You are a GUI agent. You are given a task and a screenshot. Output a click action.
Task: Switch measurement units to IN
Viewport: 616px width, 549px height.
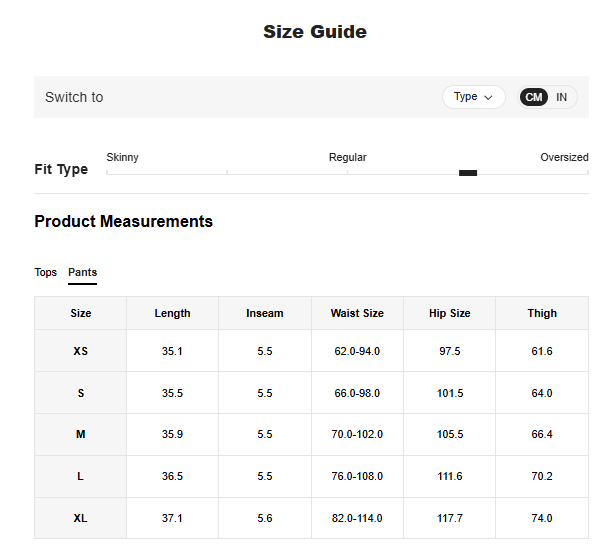(x=562, y=97)
